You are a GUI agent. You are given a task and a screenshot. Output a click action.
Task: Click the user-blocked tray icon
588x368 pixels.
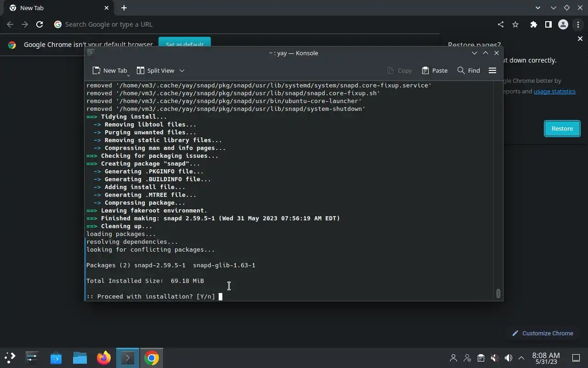coord(467,357)
